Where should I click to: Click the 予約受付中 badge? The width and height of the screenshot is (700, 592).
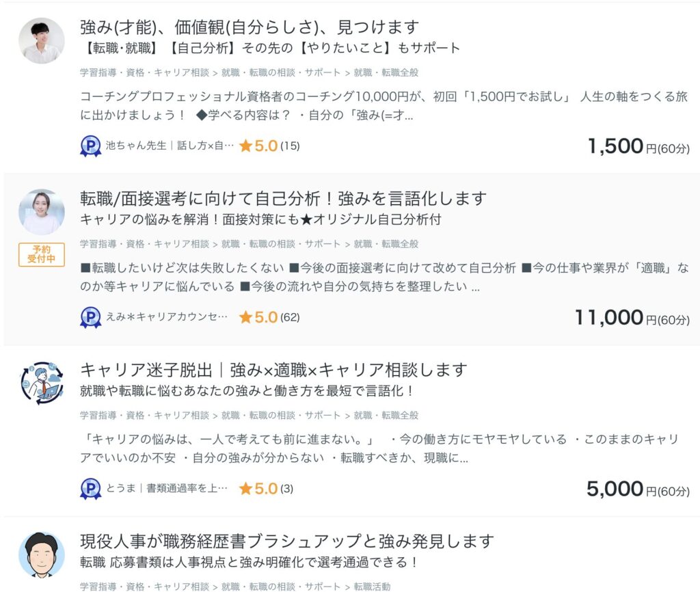(x=41, y=254)
